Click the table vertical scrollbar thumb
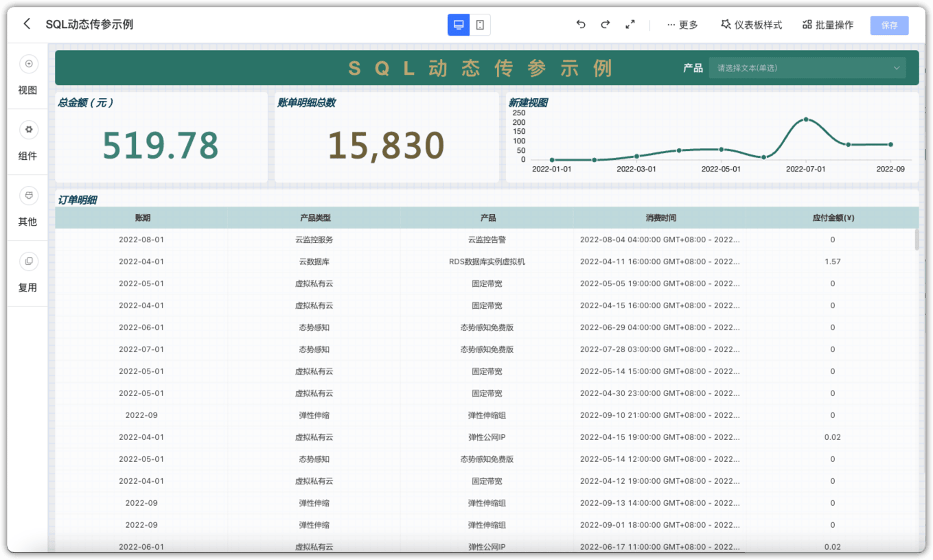The image size is (933, 560). pos(917,239)
